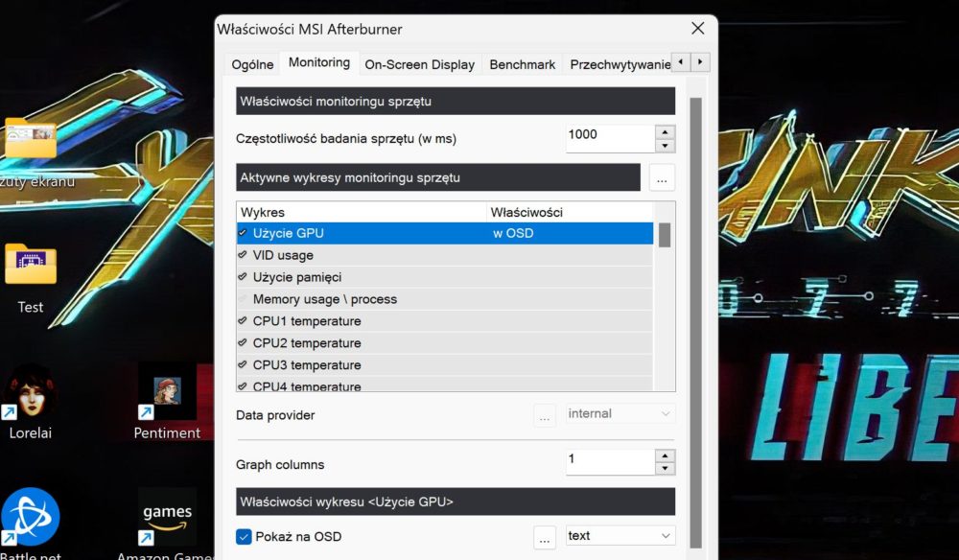Toggle the checkmark next to CPU4 temperature

(x=243, y=386)
